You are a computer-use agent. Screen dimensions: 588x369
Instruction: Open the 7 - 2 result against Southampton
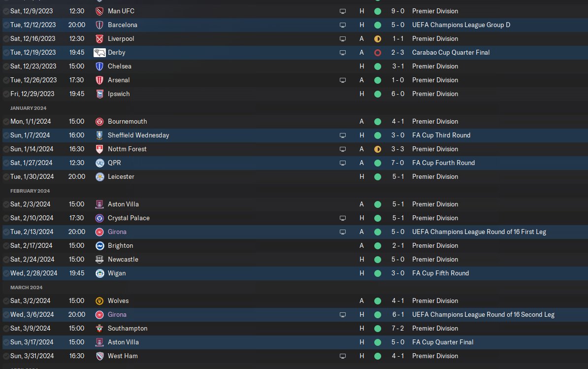coord(398,328)
